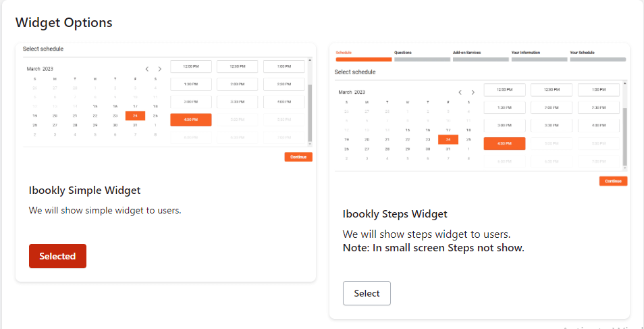Click previous month arrow in Simple Widget preview

click(x=147, y=69)
